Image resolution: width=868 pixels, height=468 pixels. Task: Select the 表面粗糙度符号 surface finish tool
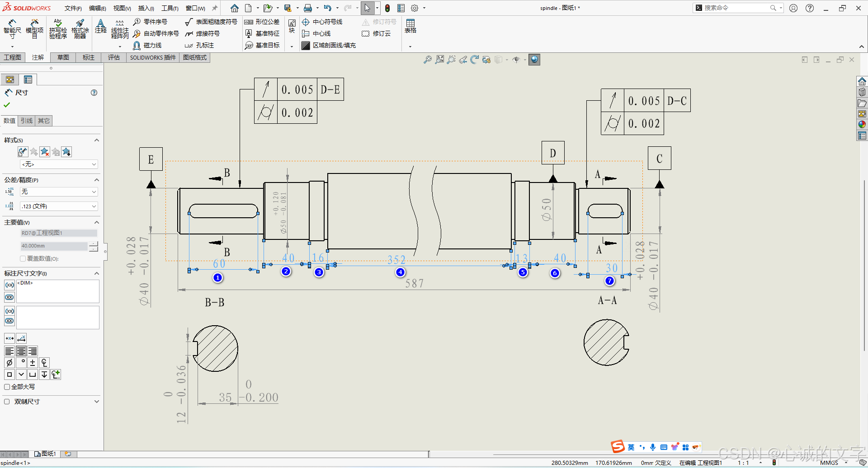point(212,21)
